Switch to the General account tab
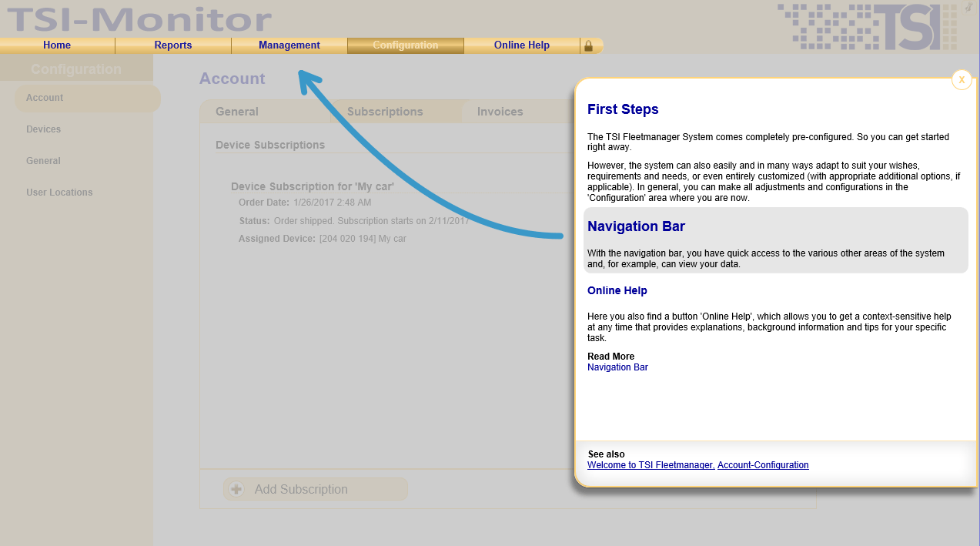This screenshot has height=546, width=980. (237, 112)
